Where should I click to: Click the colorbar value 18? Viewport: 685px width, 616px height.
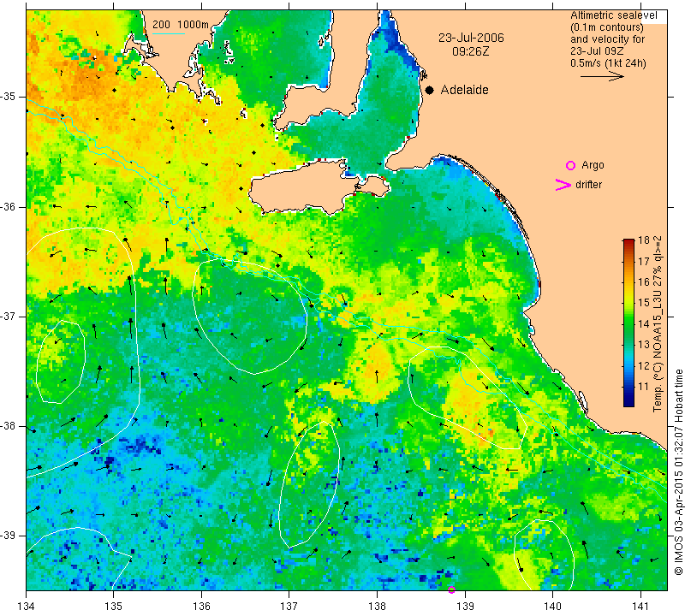click(644, 240)
